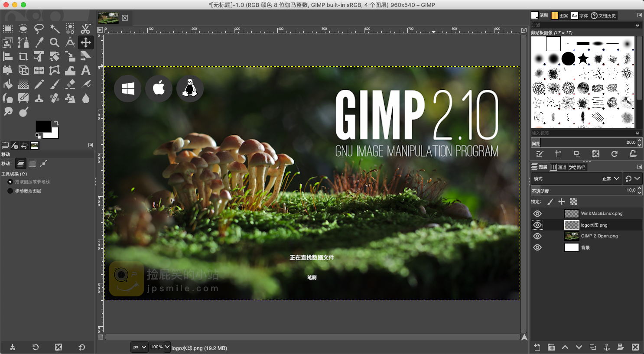This screenshot has width=644, height=354.
Task: Select the Fuzzy Select magic wand tool
Action: pos(55,29)
